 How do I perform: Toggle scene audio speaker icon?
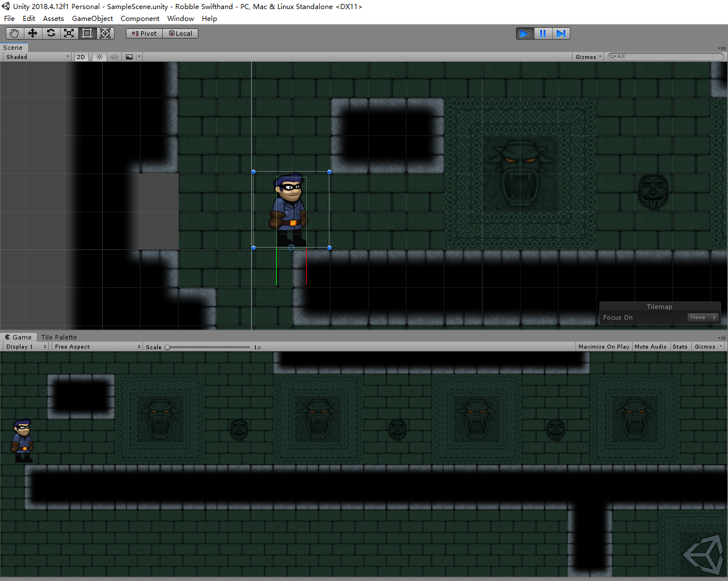point(114,57)
